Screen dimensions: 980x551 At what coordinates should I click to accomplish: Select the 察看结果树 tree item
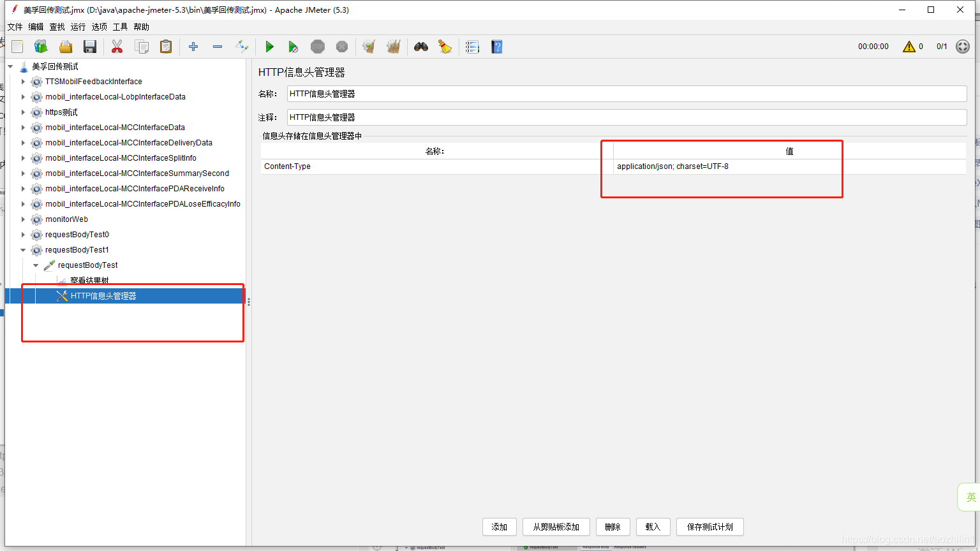[x=89, y=281]
